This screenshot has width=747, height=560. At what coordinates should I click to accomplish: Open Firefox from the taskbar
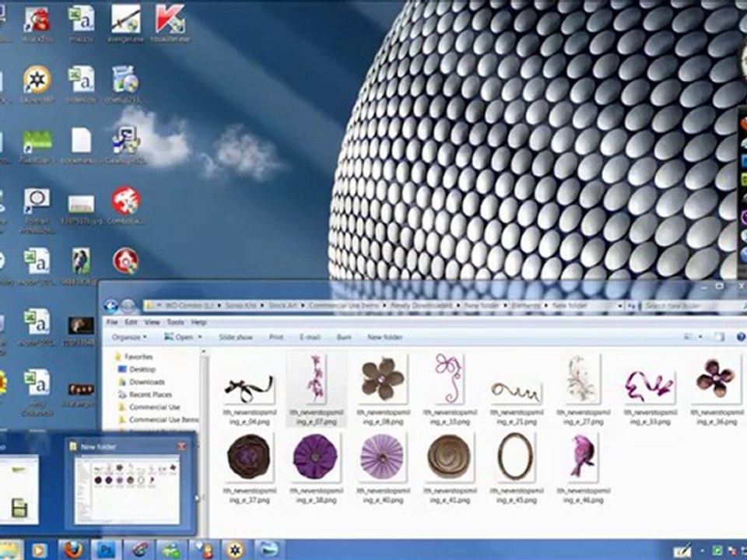point(73,550)
